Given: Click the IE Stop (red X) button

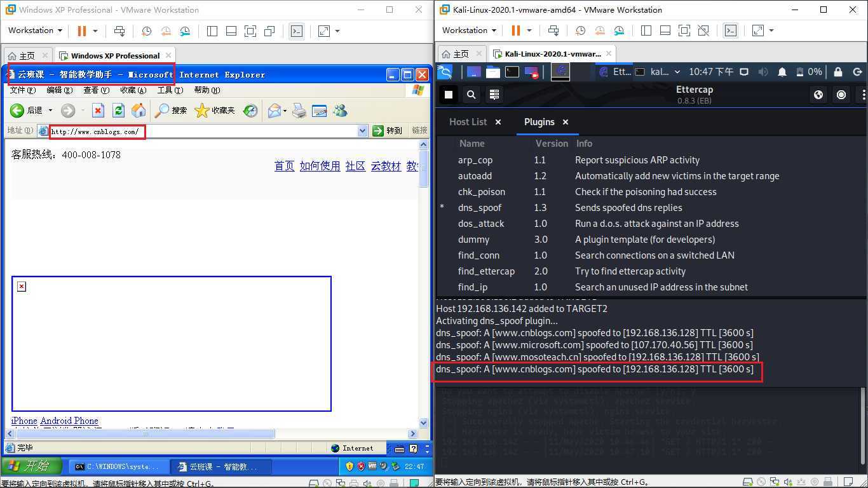Looking at the screenshot, I should click(x=98, y=111).
